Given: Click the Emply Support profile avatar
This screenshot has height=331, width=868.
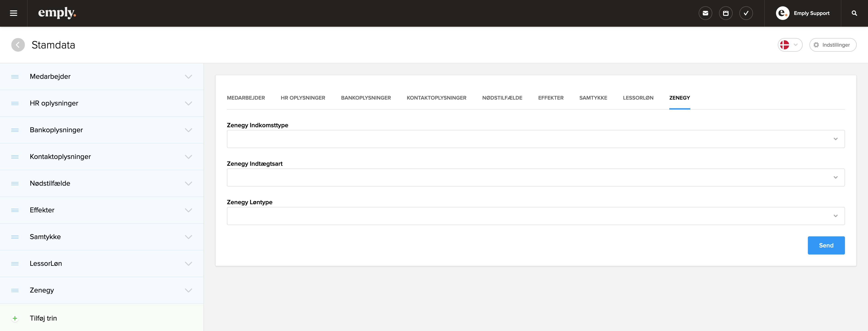Looking at the screenshot, I should [782, 13].
